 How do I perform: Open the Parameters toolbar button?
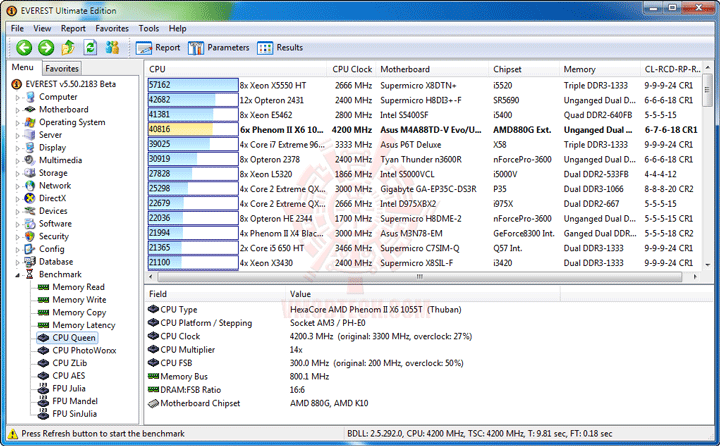coord(219,48)
